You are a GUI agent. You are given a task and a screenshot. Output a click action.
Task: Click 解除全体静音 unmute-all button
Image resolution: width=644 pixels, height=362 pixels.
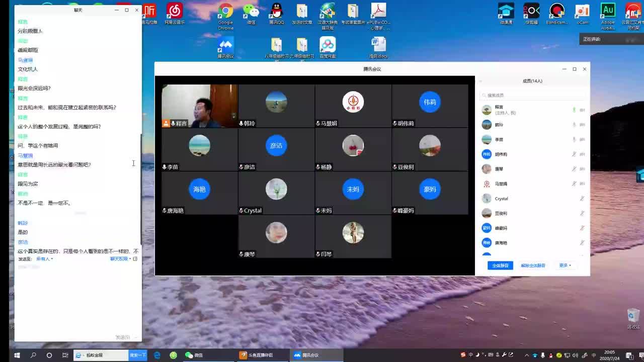click(533, 265)
